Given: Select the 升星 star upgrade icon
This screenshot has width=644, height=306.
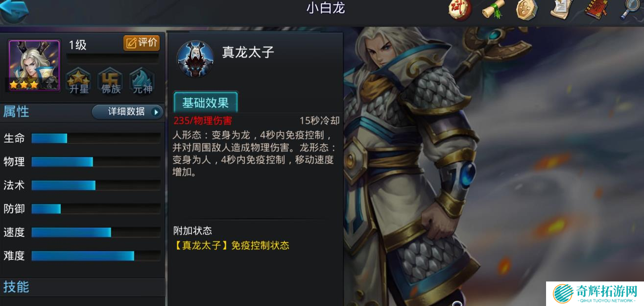Looking at the screenshot, I should [x=78, y=81].
